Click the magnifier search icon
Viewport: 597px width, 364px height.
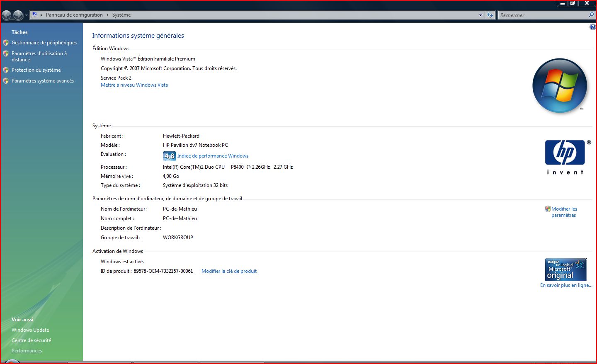pyautogui.click(x=591, y=15)
